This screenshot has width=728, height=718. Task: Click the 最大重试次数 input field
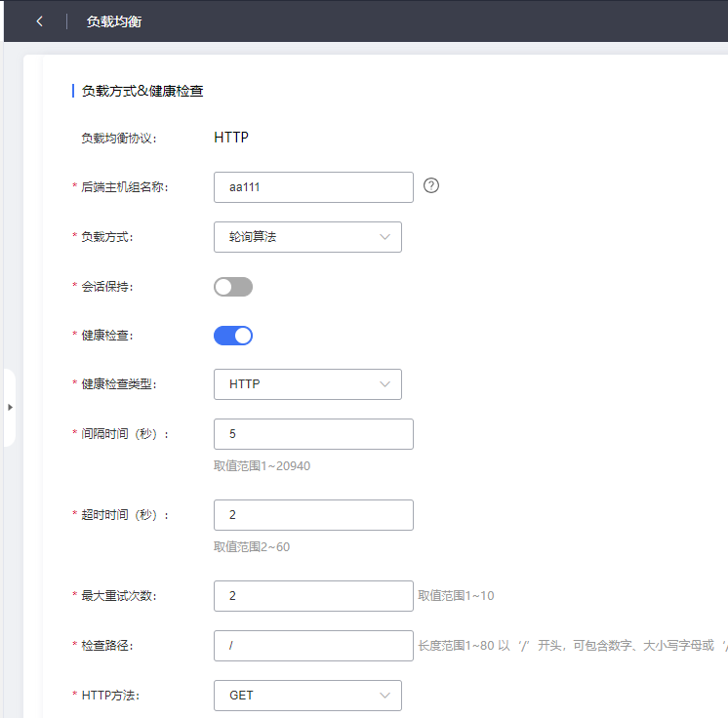tap(313, 596)
